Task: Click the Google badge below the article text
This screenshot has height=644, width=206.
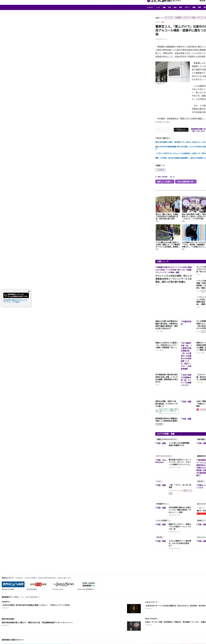Action: pyautogui.click(x=181, y=130)
